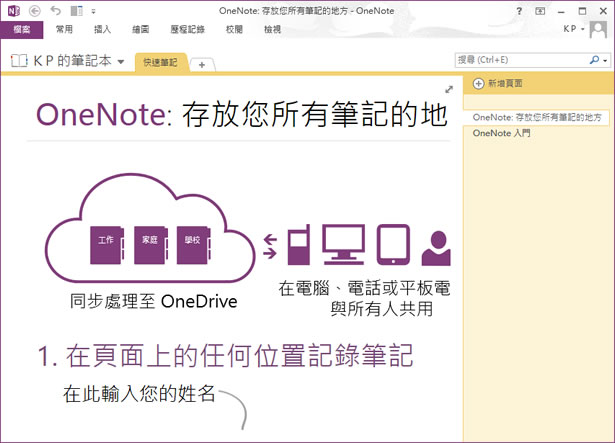This screenshot has width=615, height=443.
Task: Maximize the OneNote window
Action: [x=582, y=11]
